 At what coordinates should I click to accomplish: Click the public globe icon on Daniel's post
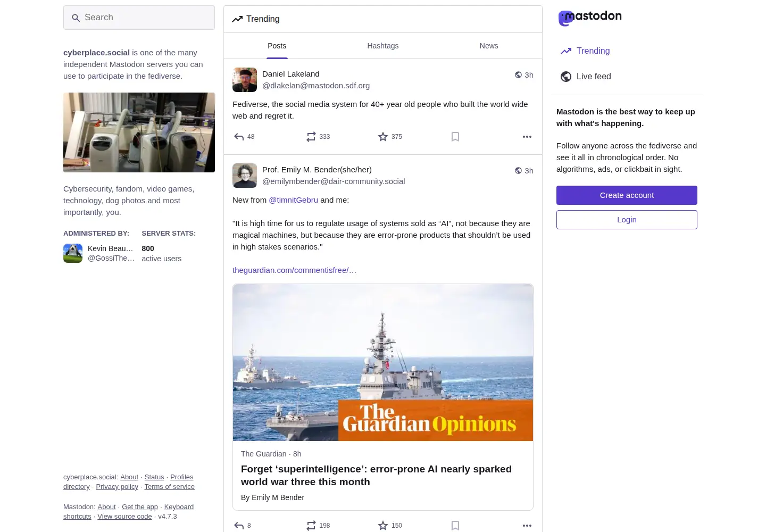pos(518,75)
